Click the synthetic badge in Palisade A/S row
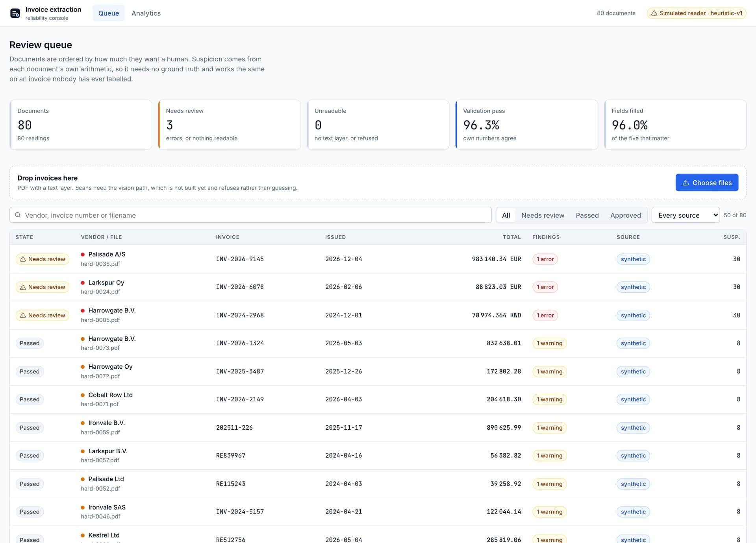The width and height of the screenshot is (756, 543). [x=633, y=259]
